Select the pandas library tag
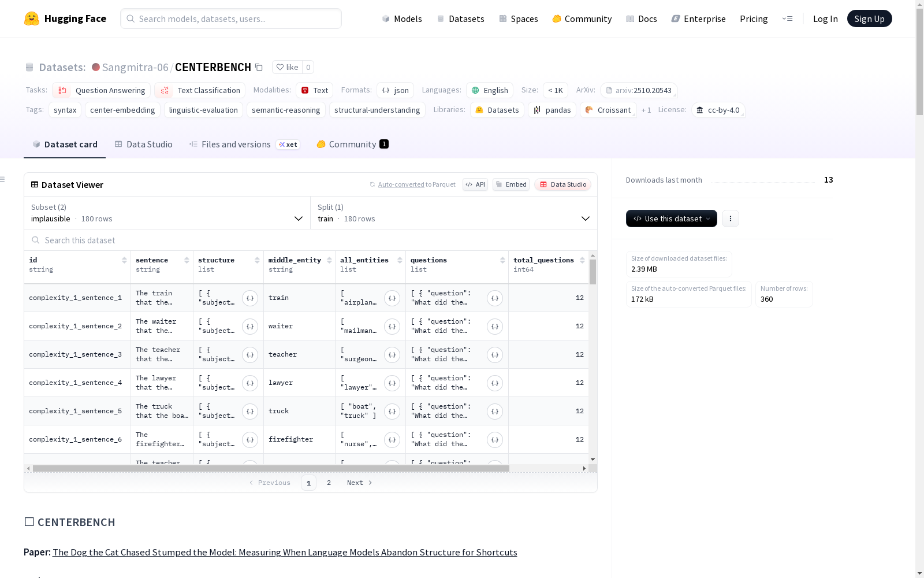 click(552, 110)
